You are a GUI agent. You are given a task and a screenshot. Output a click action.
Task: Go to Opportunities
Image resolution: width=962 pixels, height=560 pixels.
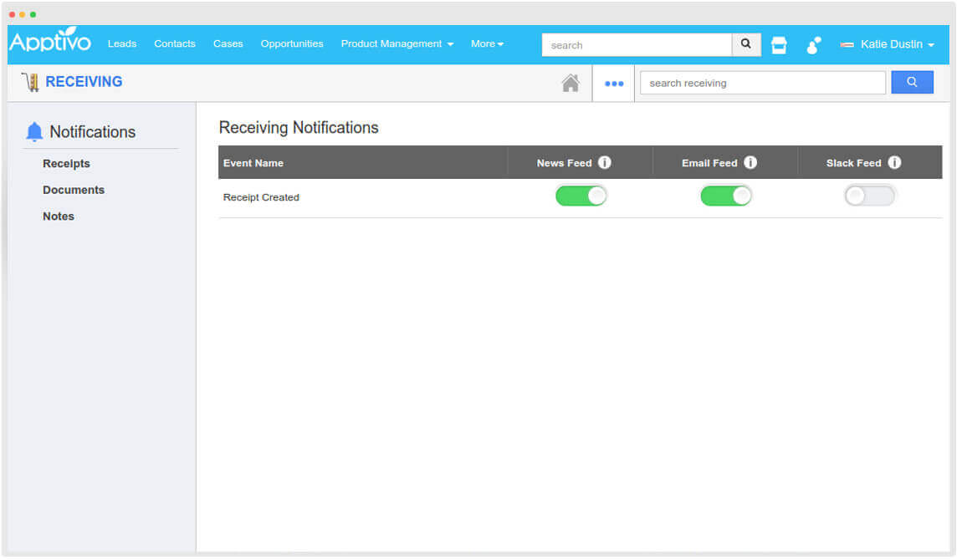291,43
